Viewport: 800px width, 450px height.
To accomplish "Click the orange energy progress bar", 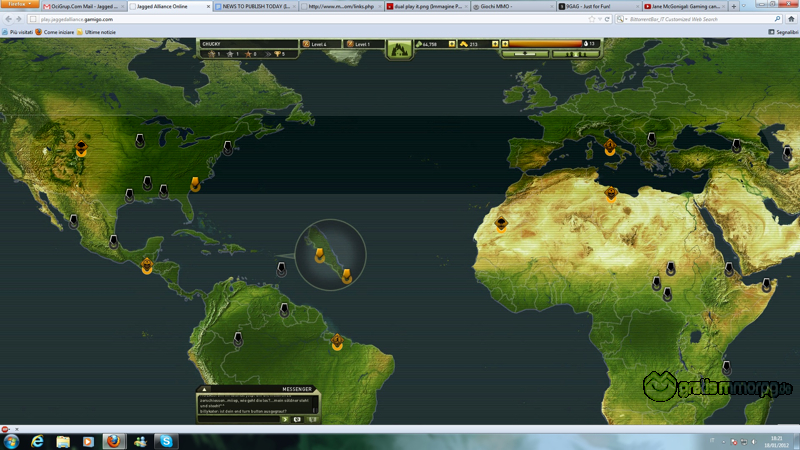I will 547,44.
